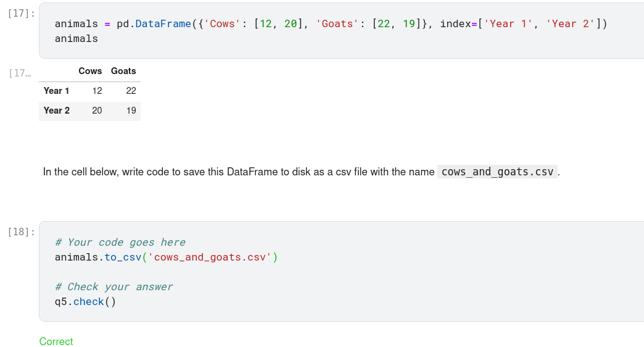
Task: Click the pd.DataFrame call in cell 17
Action: coord(154,24)
